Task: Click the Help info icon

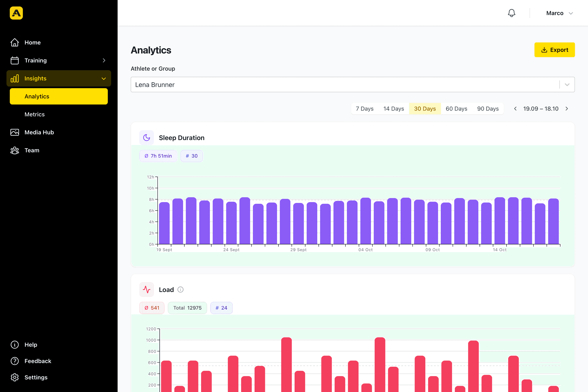Action: (15, 345)
